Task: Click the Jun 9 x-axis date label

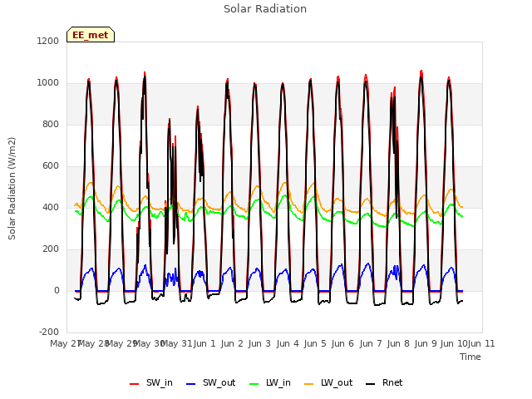Action: point(426,343)
